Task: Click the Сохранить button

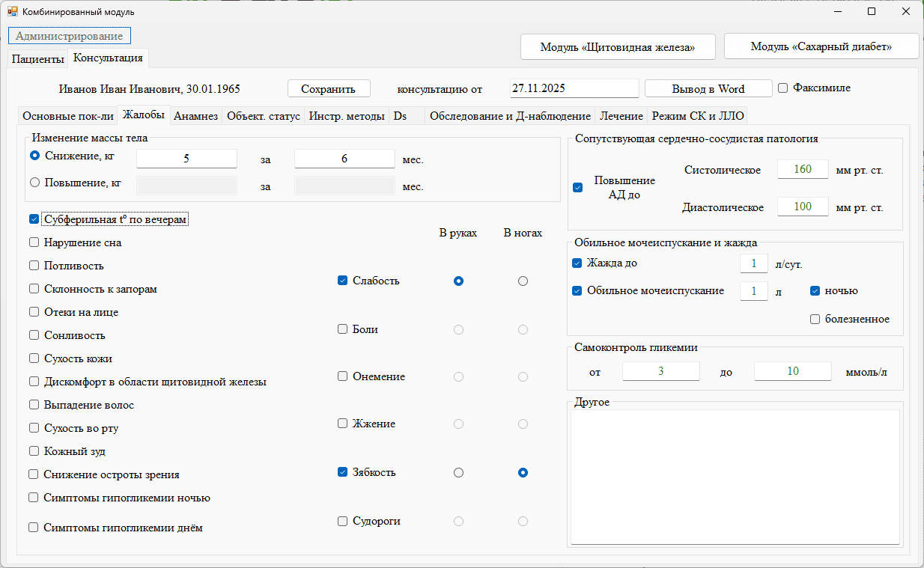Action: click(328, 88)
